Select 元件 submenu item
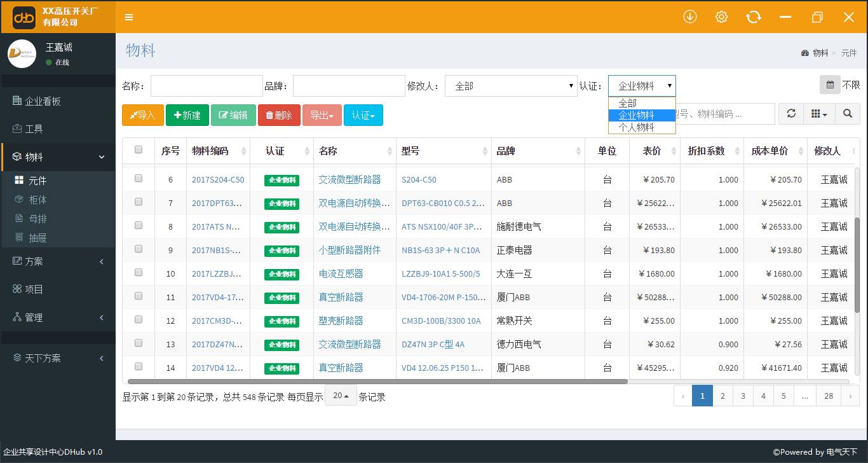Viewport: 868px width, 463px height. [x=58, y=181]
